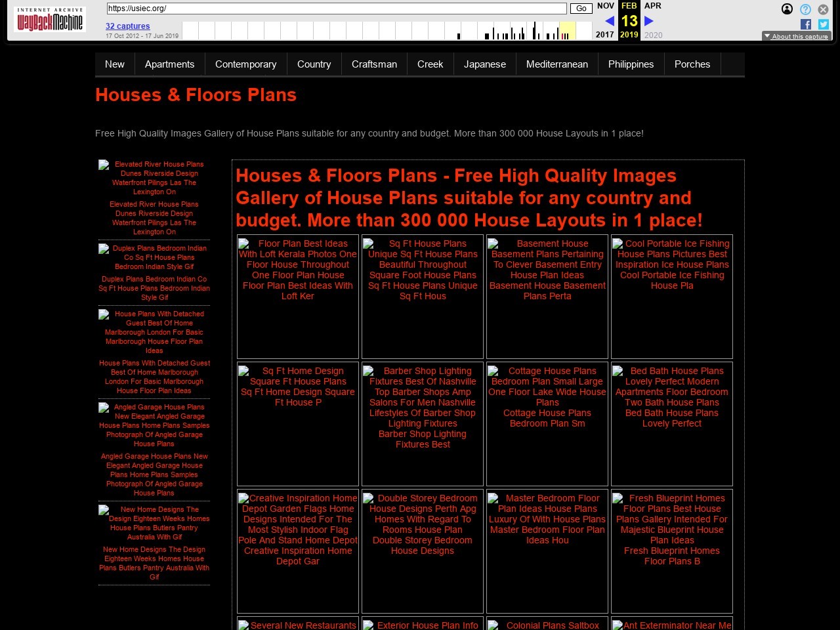Share capture on Twitter
Image resolution: width=840 pixels, height=630 pixels.
824,24
